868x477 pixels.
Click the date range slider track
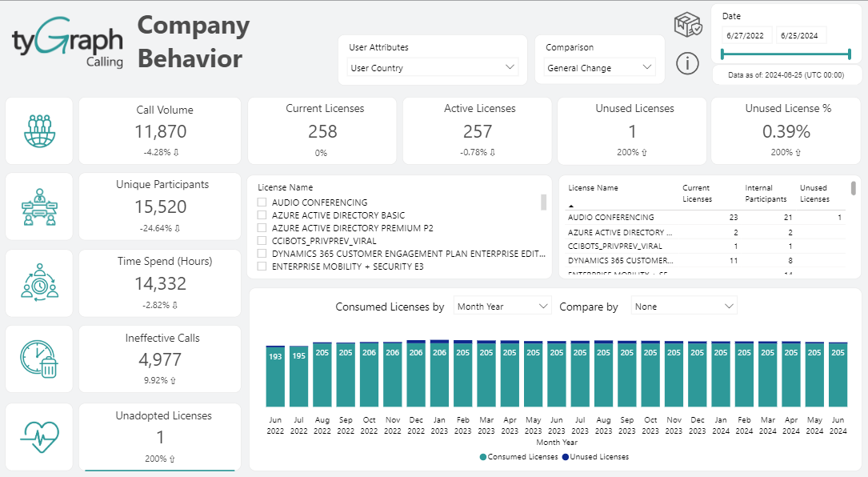[x=786, y=54]
